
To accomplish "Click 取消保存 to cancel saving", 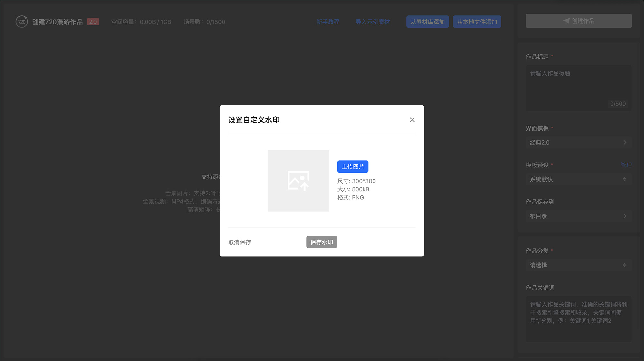I will click(x=239, y=242).
